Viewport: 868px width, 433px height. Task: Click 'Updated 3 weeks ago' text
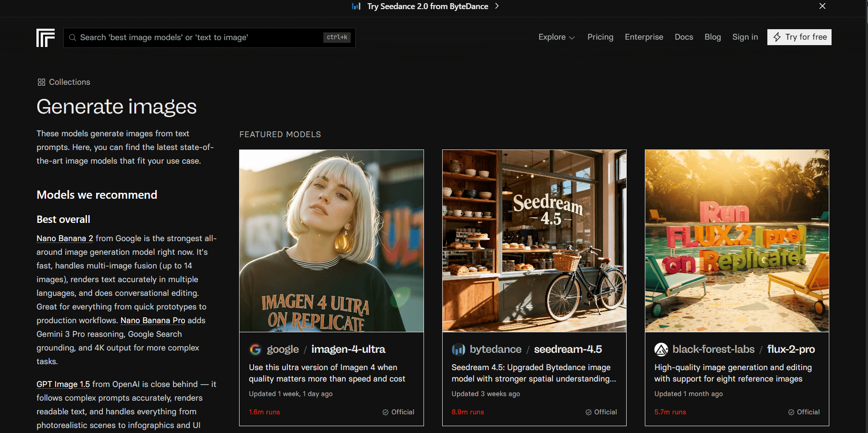click(x=486, y=394)
